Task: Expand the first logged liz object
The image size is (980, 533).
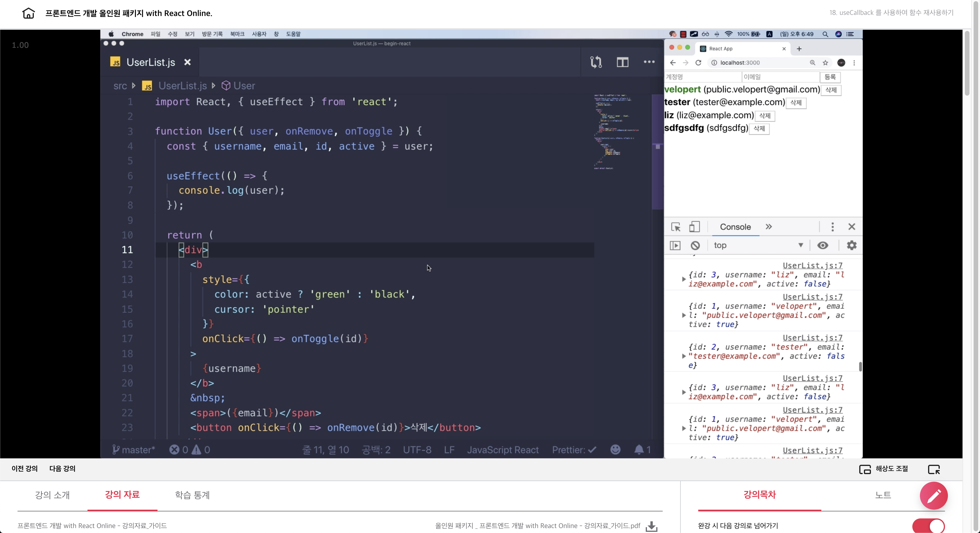Action: click(684, 279)
